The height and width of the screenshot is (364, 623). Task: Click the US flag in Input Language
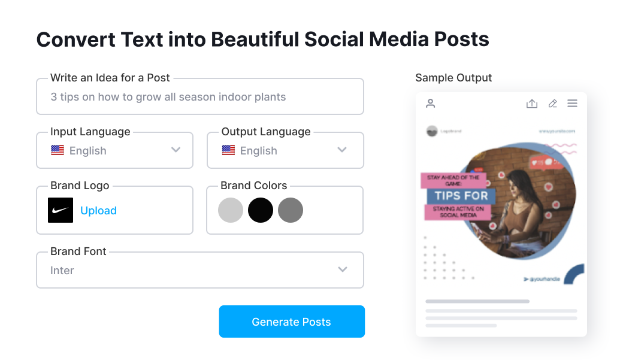pyautogui.click(x=58, y=150)
